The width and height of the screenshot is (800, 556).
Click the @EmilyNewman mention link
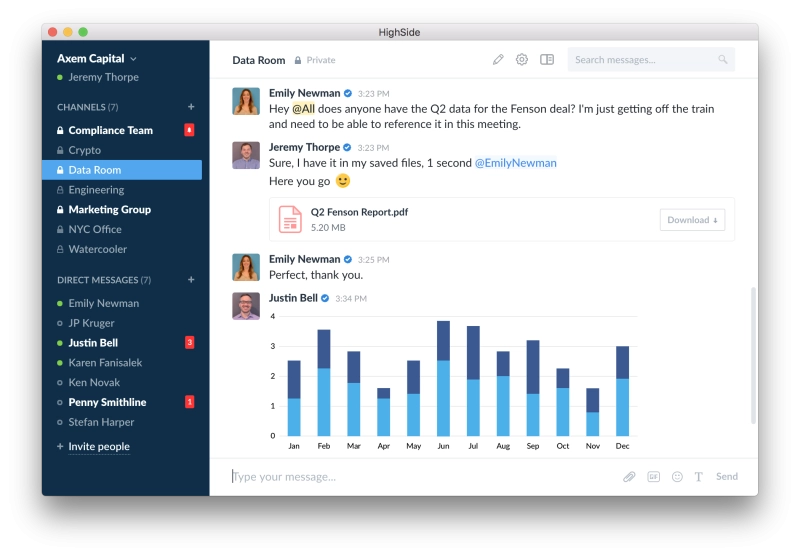coord(515,163)
